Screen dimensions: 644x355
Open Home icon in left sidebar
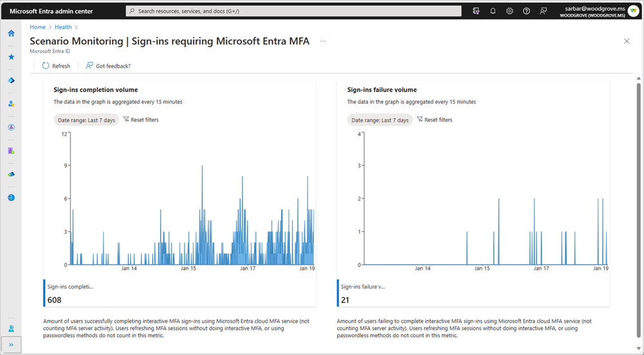tap(11, 34)
